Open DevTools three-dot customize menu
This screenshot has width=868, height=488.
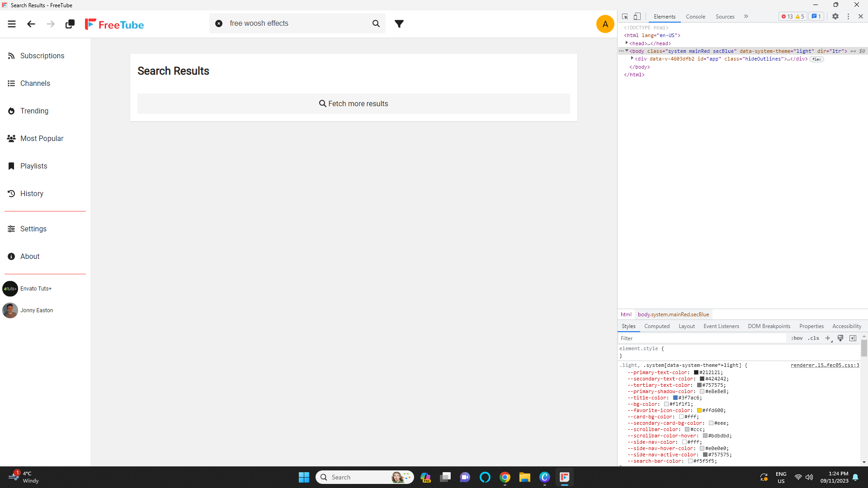(x=849, y=16)
